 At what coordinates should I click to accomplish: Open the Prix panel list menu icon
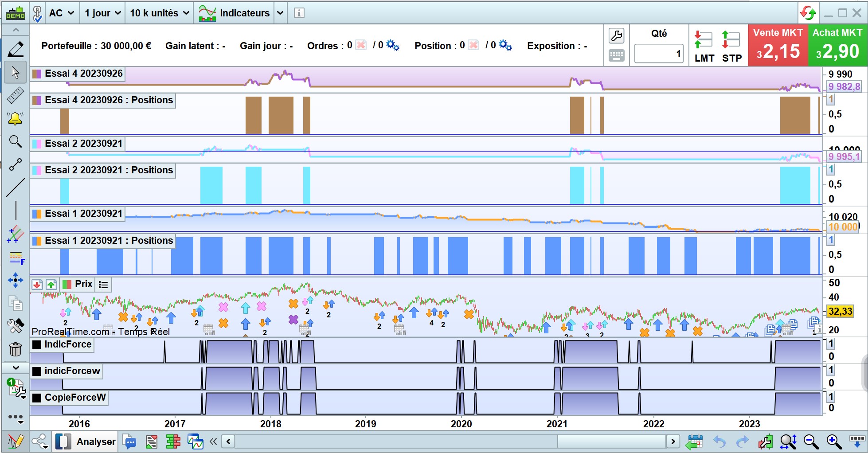coord(103,285)
